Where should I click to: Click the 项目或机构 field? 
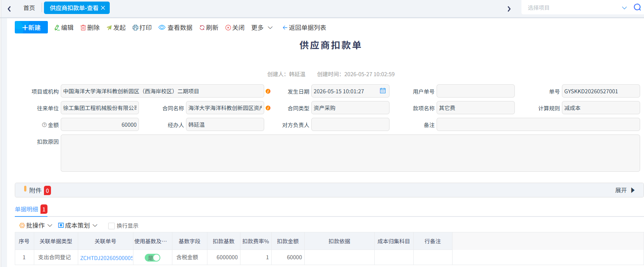tap(162, 91)
